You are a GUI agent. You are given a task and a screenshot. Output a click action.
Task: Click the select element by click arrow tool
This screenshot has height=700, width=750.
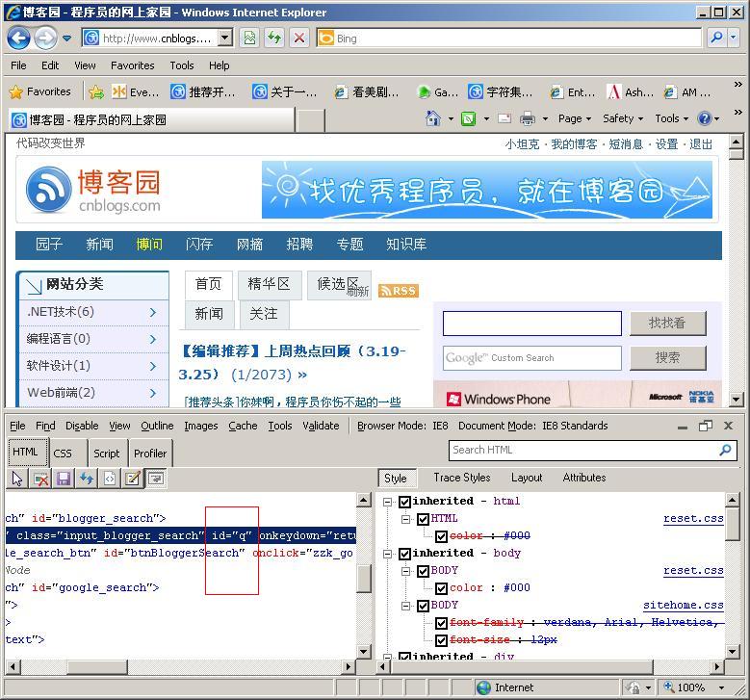pos(17,479)
